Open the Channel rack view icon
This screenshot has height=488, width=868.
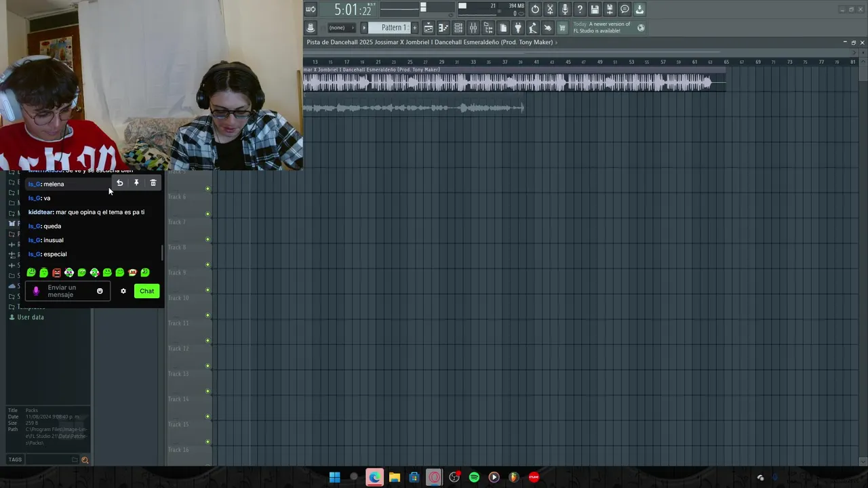point(458,28)
